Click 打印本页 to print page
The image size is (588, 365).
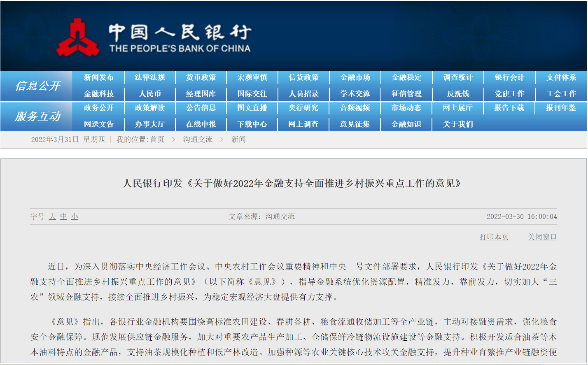click(494, 237)
